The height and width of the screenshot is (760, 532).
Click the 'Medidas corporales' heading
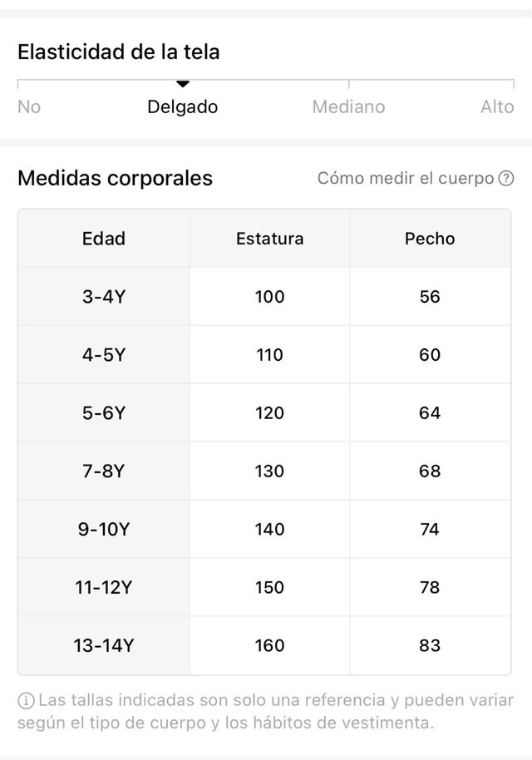[x=115, y=178]
